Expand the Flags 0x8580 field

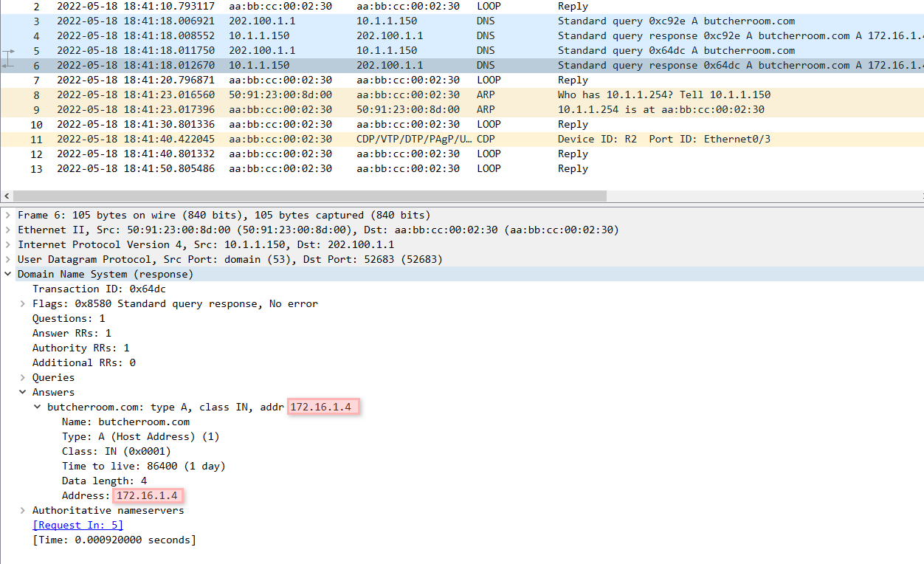click(x=23, y=303)
